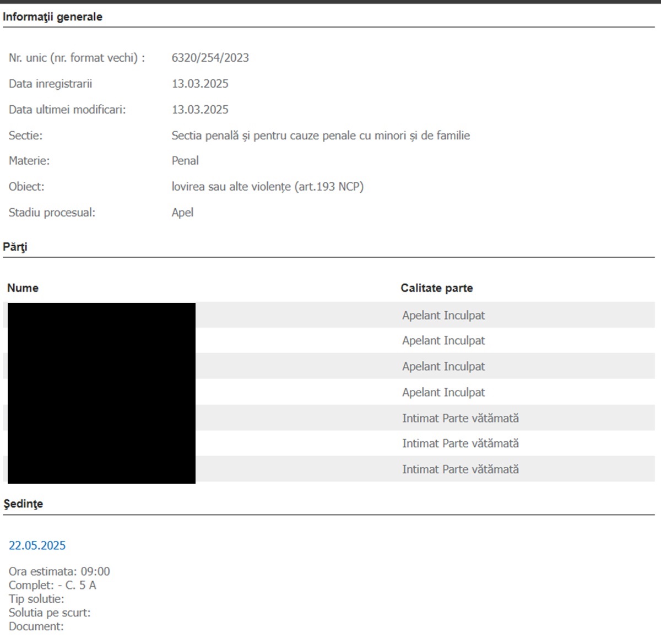Click the Nume column header
Image resolution: width=661 pixels, height=644 pixels.
coord(23,288)
